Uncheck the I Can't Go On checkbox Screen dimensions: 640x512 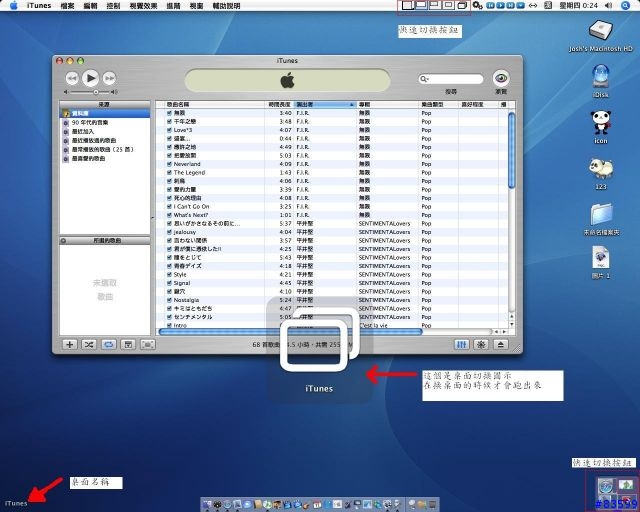[x=169, y=206]
